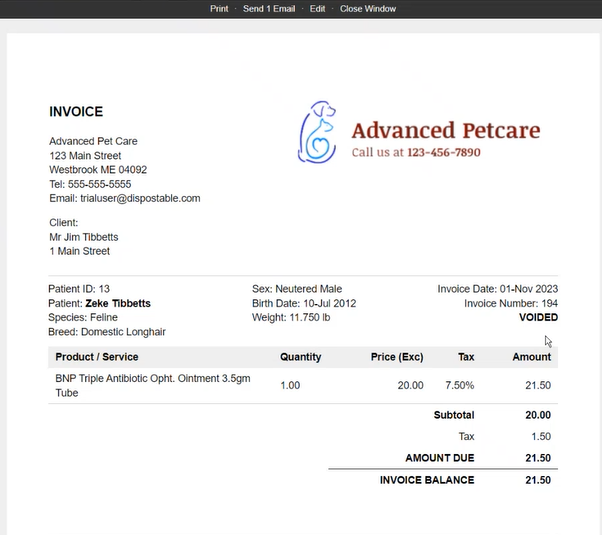The height and width of the screenshot is (535, 602).
Task: Click the INVOICE heading
Action: pos(76,112)
